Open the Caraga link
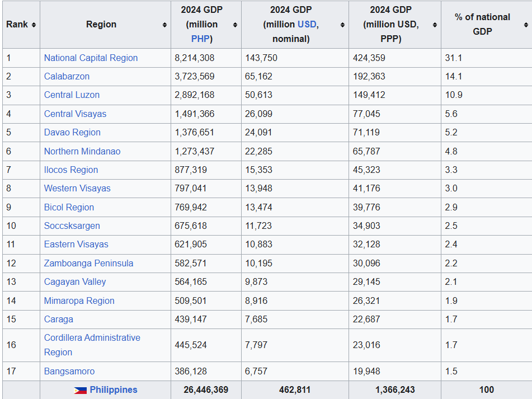The width and height of the screenshot is (532, 399). [x=58, y=320]
